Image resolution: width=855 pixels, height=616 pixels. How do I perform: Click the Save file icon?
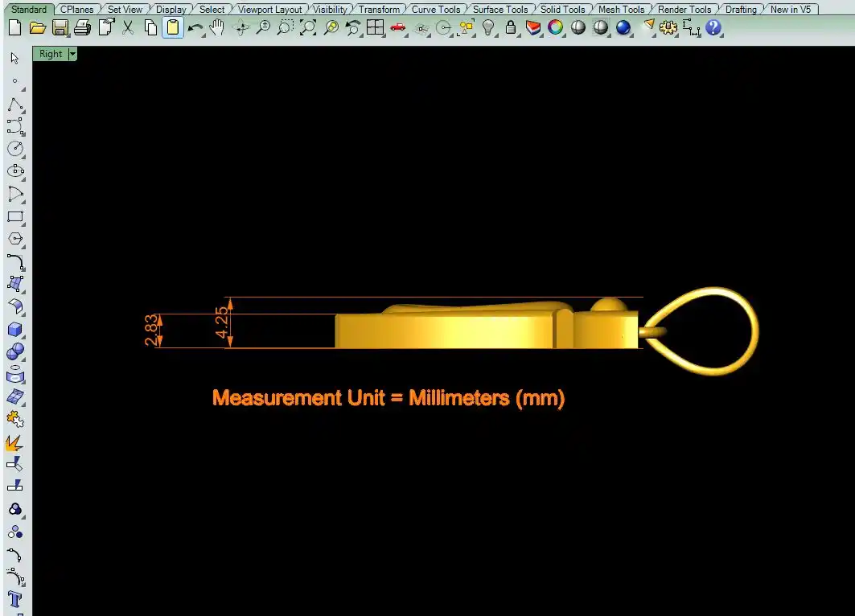(x=60, y=28)
